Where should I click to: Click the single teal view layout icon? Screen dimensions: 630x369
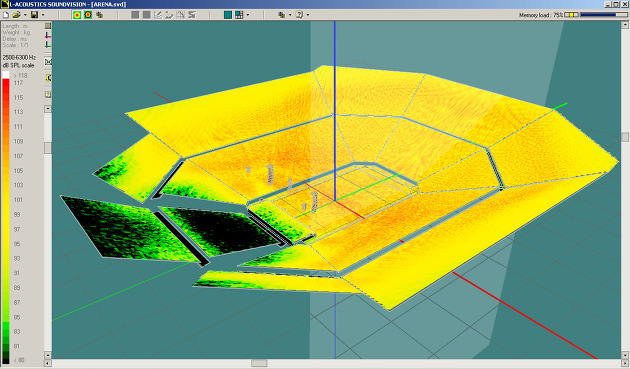[x=228, y=15]
